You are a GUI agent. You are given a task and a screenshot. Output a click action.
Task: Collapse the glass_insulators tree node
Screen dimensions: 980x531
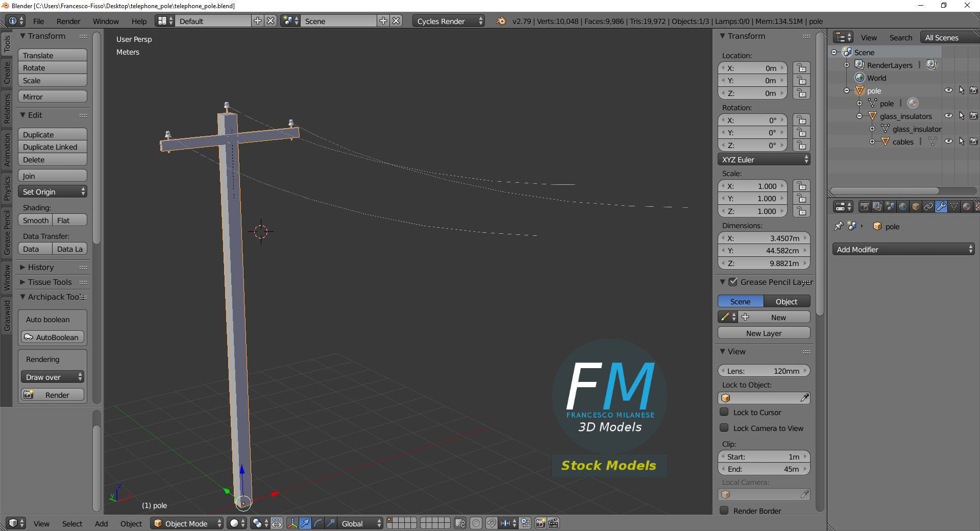click(860, 116)
